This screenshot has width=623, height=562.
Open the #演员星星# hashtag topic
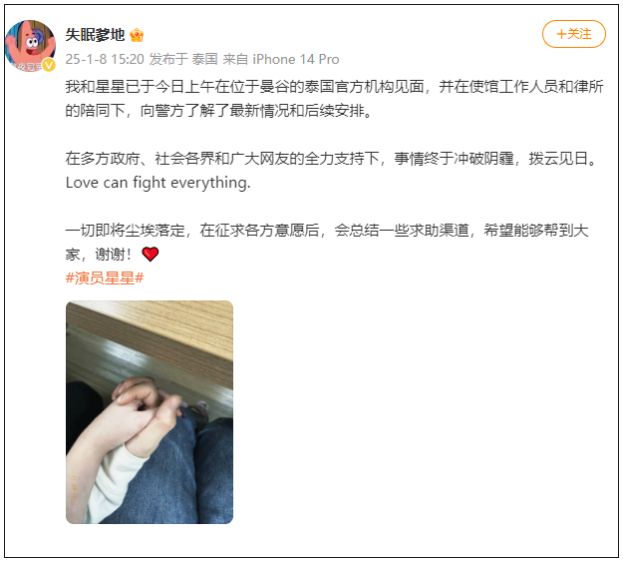[104, 278]
